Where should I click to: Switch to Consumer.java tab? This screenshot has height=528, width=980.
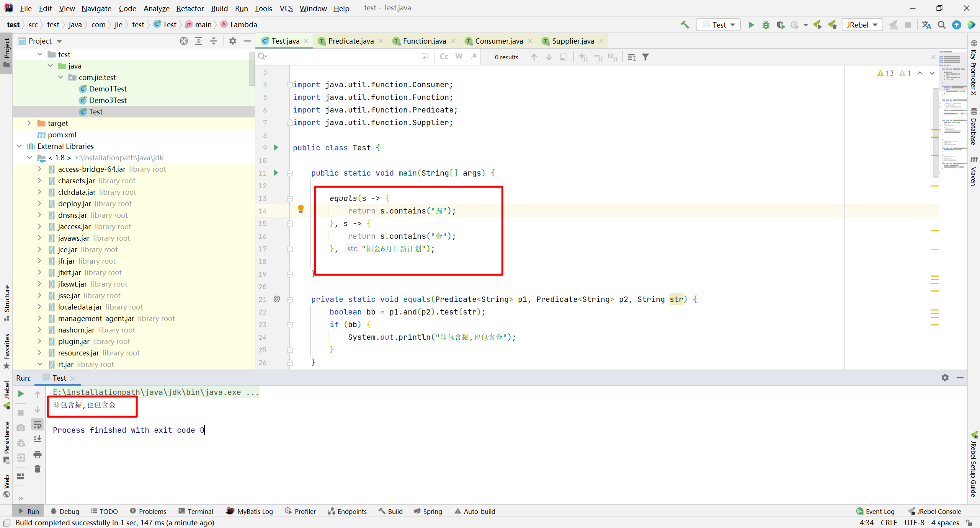tap(499, 41)
